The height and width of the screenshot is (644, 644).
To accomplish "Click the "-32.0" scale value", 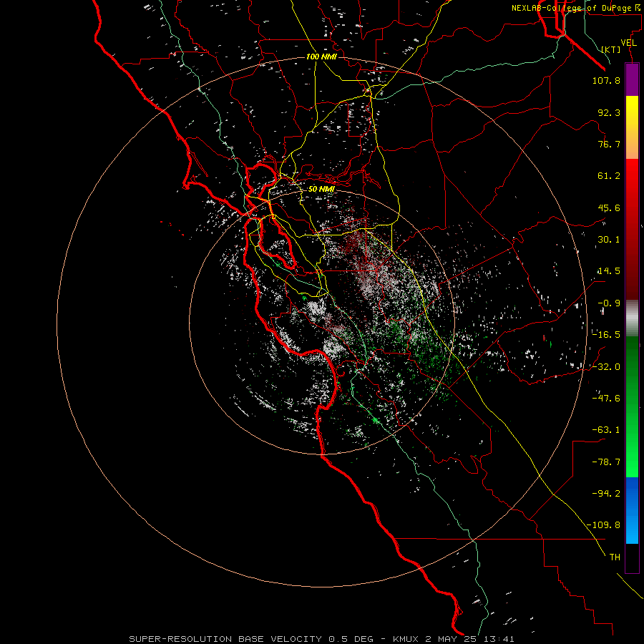I will (x=606, y=366).
